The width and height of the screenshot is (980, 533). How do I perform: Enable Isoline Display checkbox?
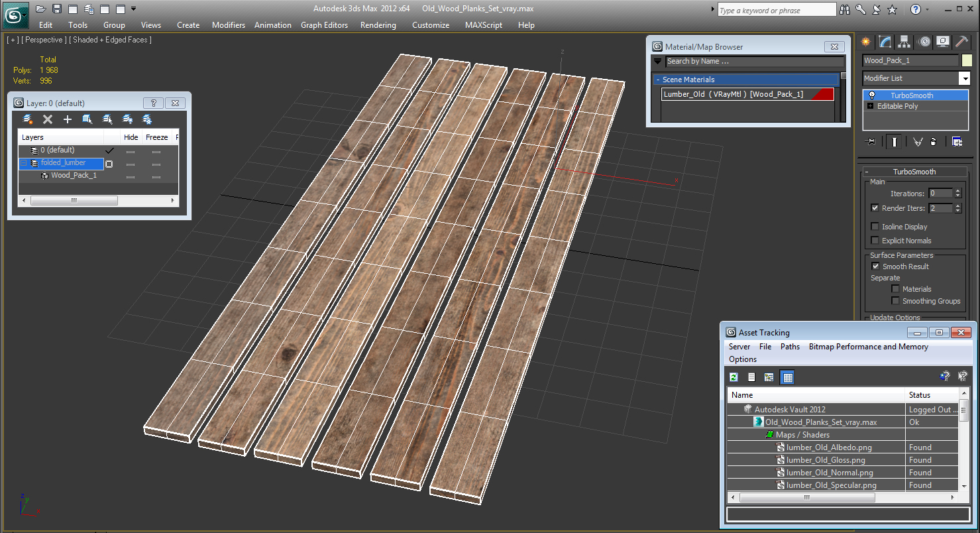[x=875, y=227]
